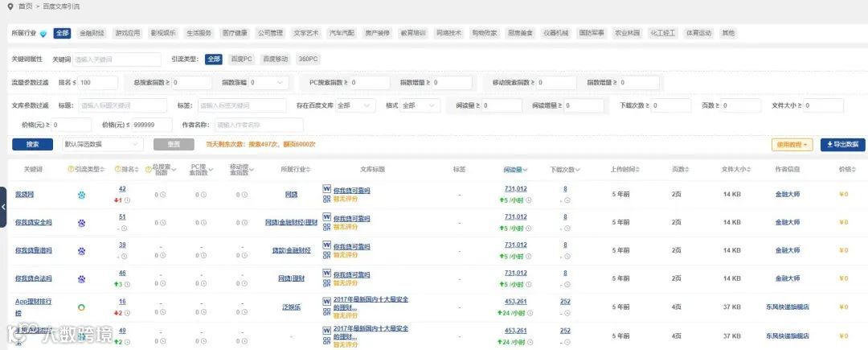Click the Baidu paw icon in 我贷网 row
This screenshot has height=350, width=868.
click(81, 195)
